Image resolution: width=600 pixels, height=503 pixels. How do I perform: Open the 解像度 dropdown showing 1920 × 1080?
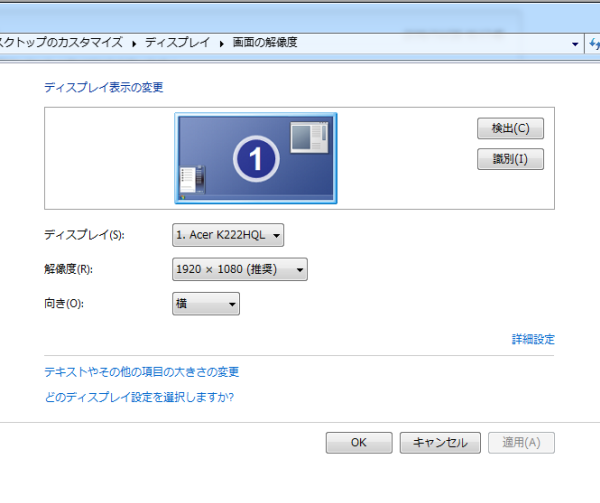(240, 269)
